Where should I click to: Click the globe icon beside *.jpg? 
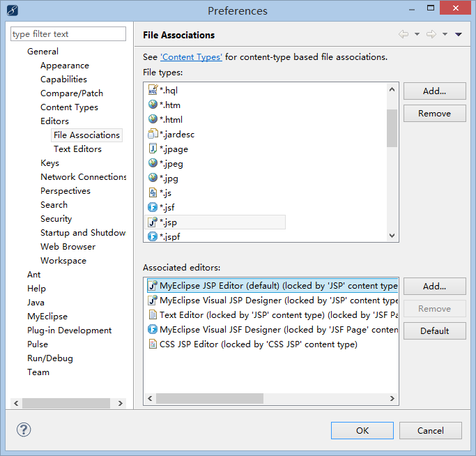point(153,178)
